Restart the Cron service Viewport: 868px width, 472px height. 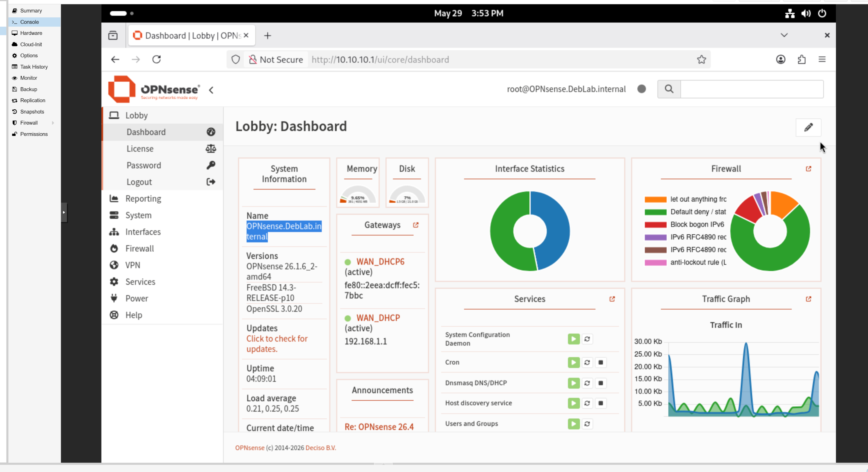pos(587,363)
